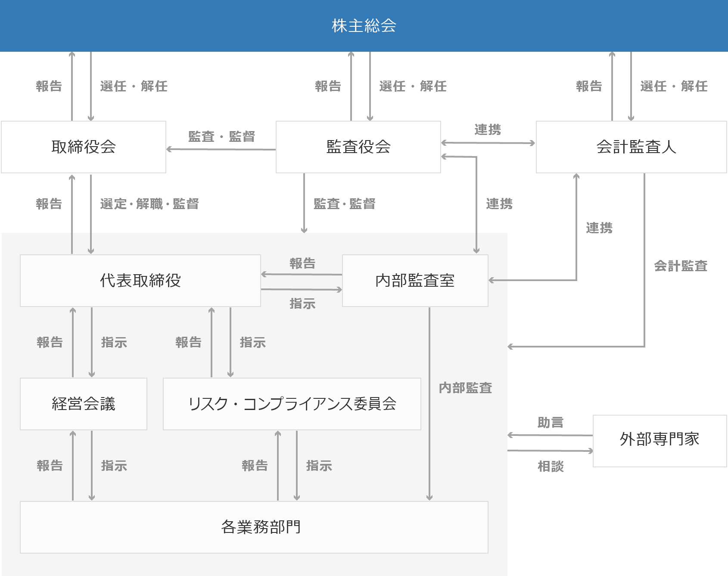
Task: Click the 助言 label near 外部専門家
Action: pyautogui.click(x=551, y=423)
